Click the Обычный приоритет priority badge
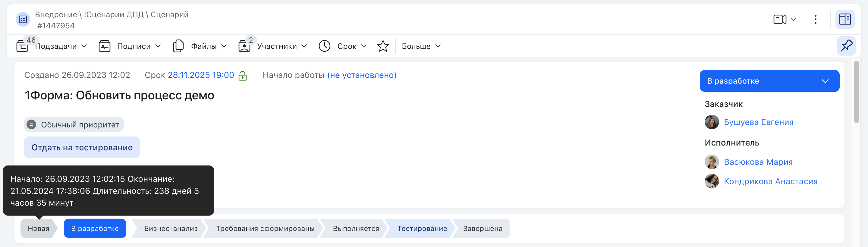The height and width of the screenshot is (247, 868). [74, 124]
